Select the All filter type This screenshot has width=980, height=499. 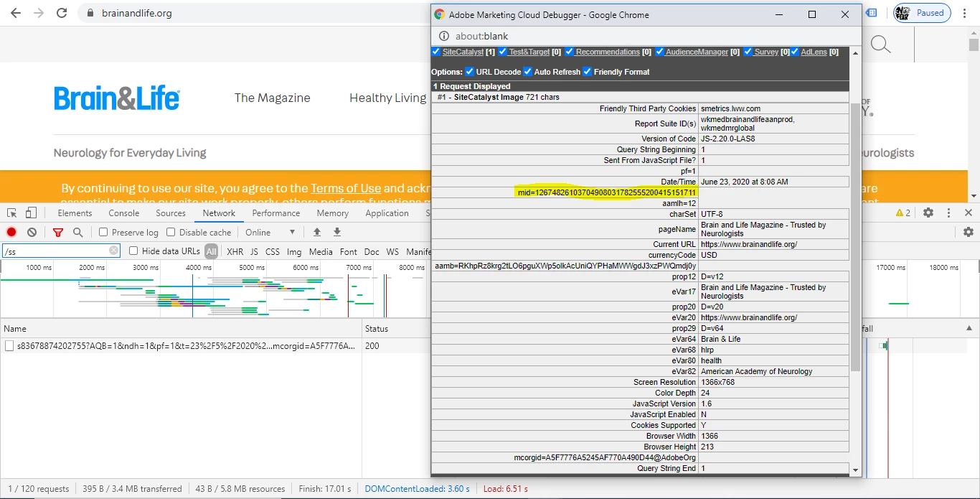211,251
